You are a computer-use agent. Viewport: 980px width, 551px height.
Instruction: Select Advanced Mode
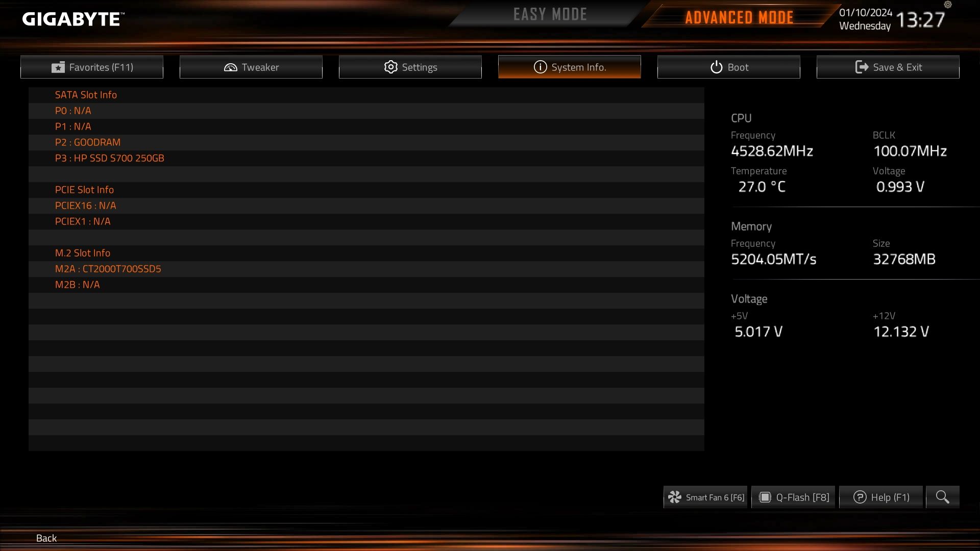(739, 17)
